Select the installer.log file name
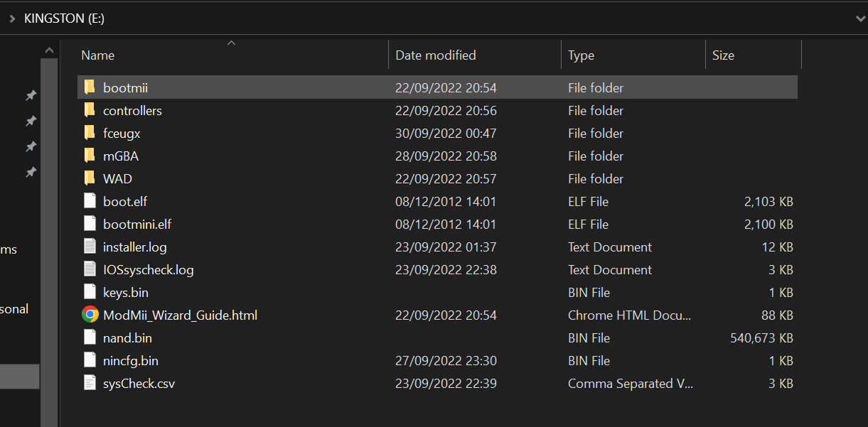 point(135,247)
